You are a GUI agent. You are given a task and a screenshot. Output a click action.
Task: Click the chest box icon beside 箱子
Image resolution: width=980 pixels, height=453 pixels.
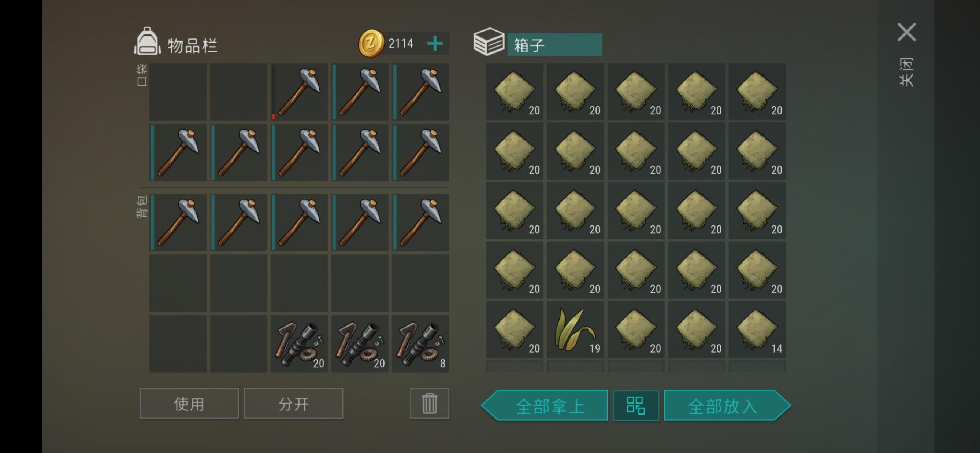489,41
